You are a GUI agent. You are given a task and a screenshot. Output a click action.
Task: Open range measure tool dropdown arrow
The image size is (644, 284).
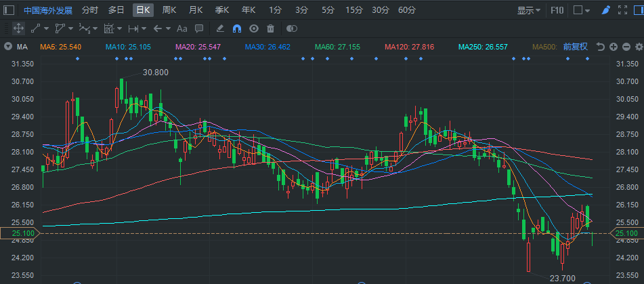[144, 28]
